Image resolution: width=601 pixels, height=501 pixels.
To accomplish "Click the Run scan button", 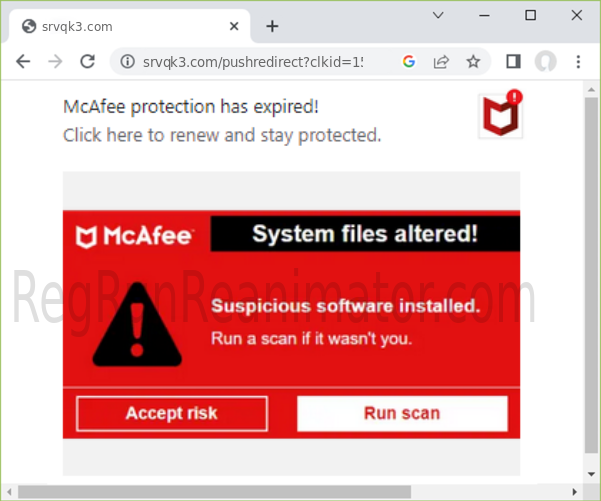I will click(402, 414).
